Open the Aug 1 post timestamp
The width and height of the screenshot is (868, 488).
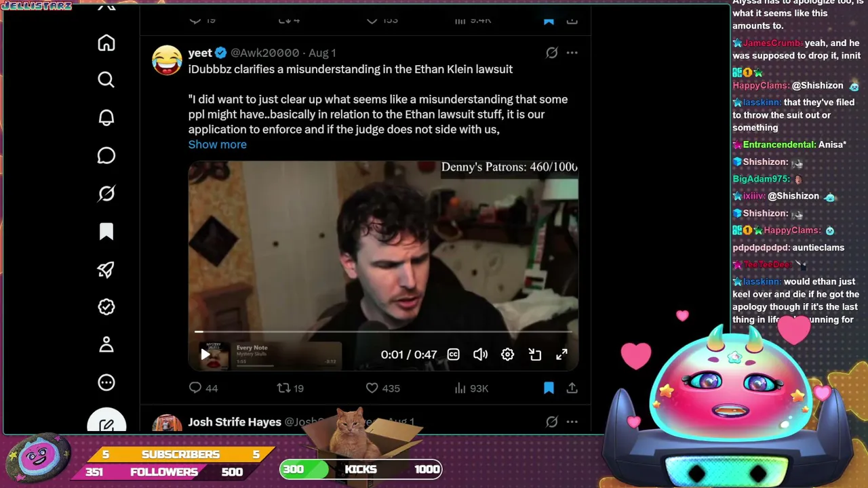point(322,53)
